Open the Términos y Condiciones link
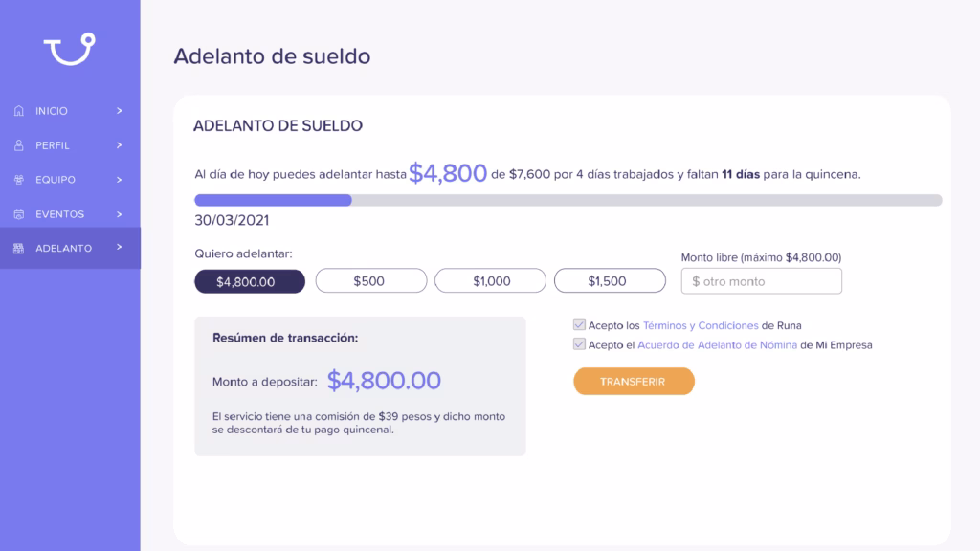This screenshot has height=551, width=980. click(x=701, y=325)
